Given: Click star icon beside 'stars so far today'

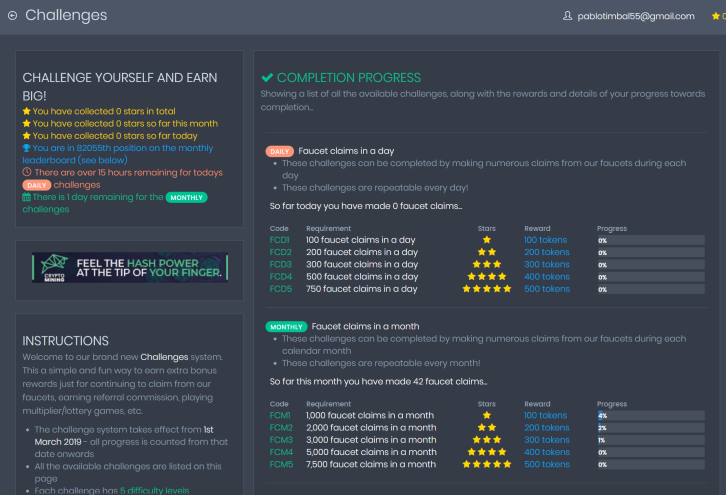Looking at the screenshot, I should (x=26, y=136).
